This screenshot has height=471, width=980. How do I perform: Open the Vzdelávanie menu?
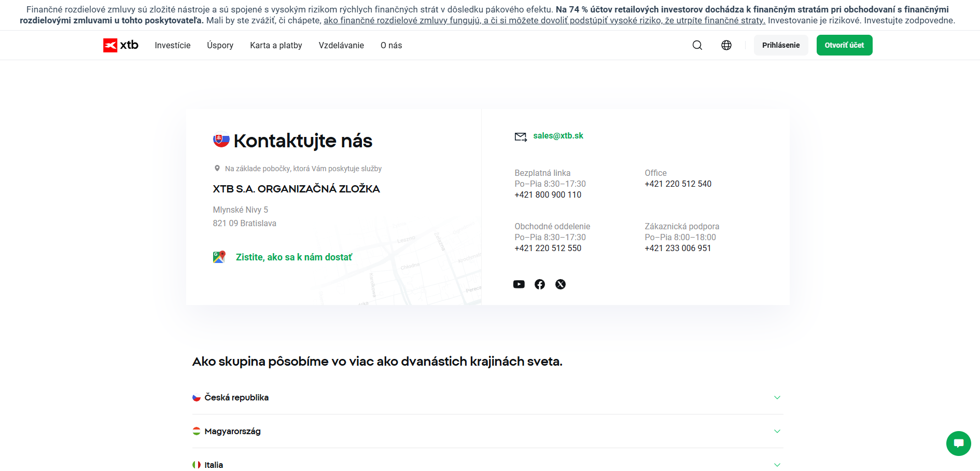[x=341, y=45]
